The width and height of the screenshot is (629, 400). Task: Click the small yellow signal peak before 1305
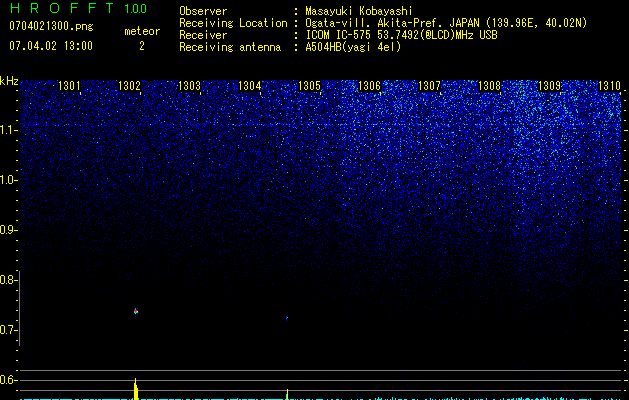287,394
